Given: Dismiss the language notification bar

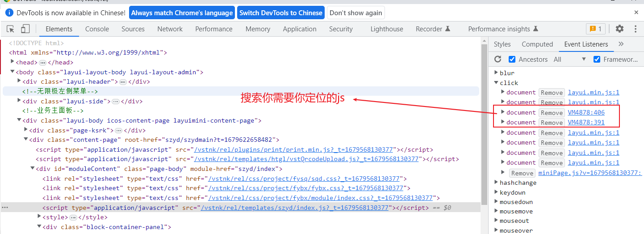Looking at the screenshot, I should tap(636, 13).
